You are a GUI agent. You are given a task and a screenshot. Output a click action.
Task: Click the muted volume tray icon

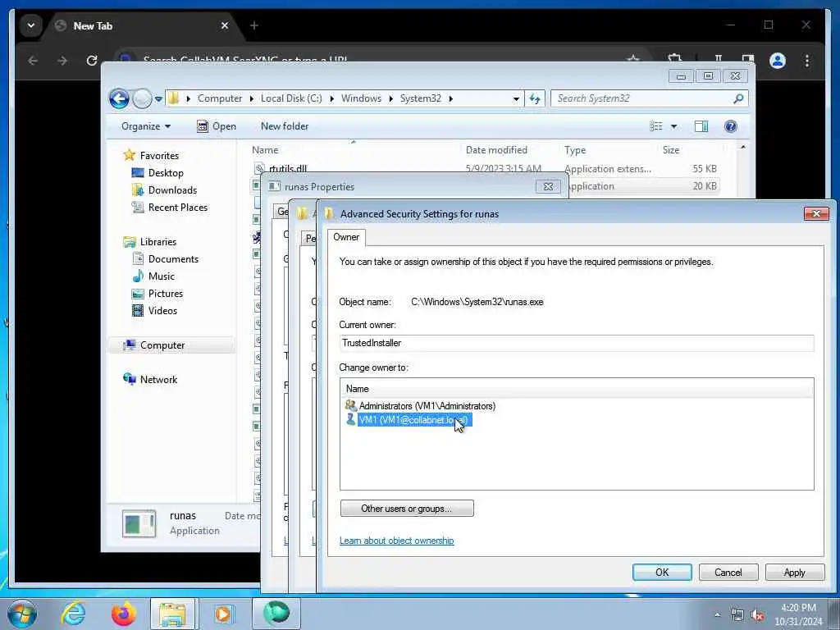coord(757,615)
